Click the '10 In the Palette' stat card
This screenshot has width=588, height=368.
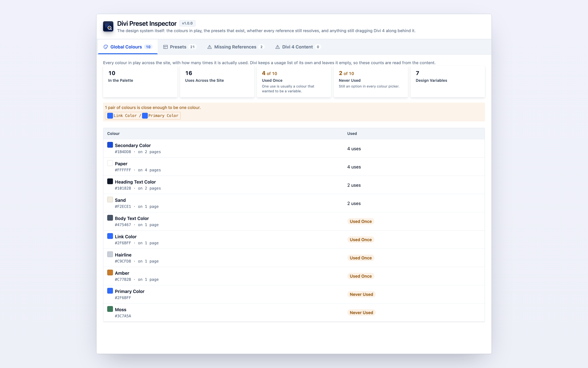click(x=140, y=82)
